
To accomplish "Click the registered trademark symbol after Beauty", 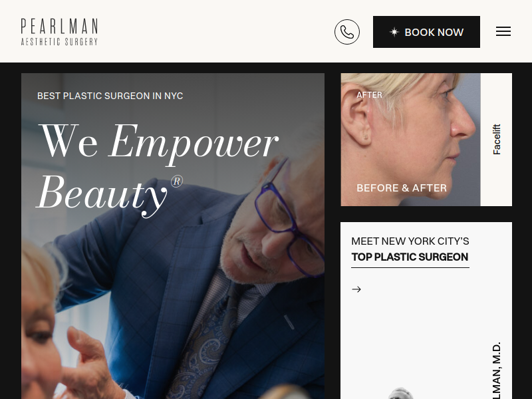I will tap(177, 181).
